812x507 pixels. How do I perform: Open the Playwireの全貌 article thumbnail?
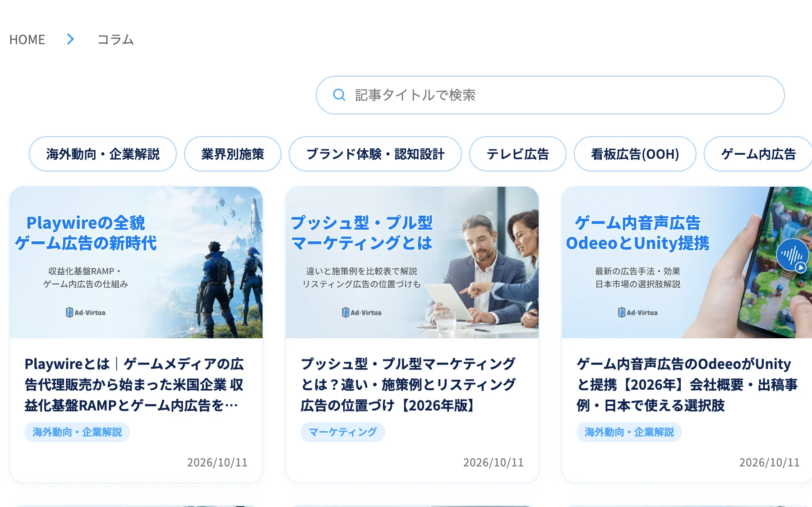[x=136, y=263]
